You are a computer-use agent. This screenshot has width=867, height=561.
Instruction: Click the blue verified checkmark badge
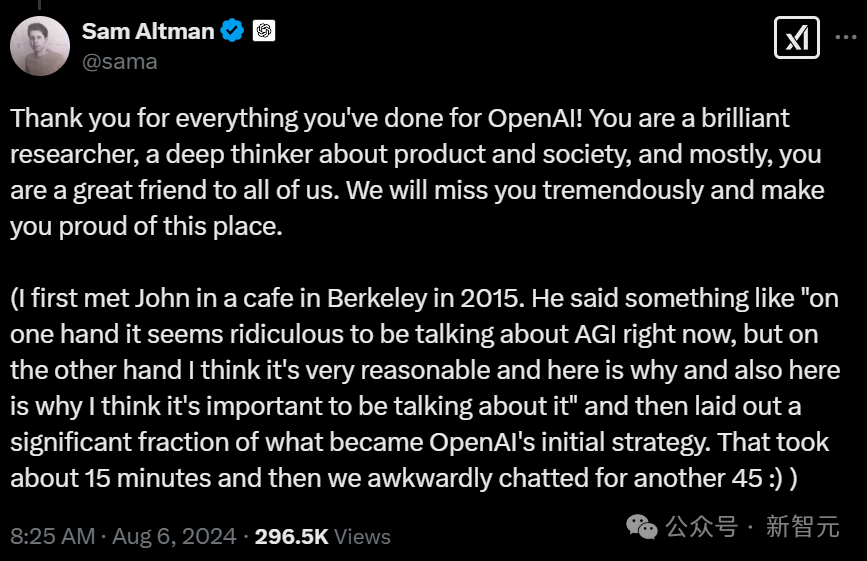[232, 30]
